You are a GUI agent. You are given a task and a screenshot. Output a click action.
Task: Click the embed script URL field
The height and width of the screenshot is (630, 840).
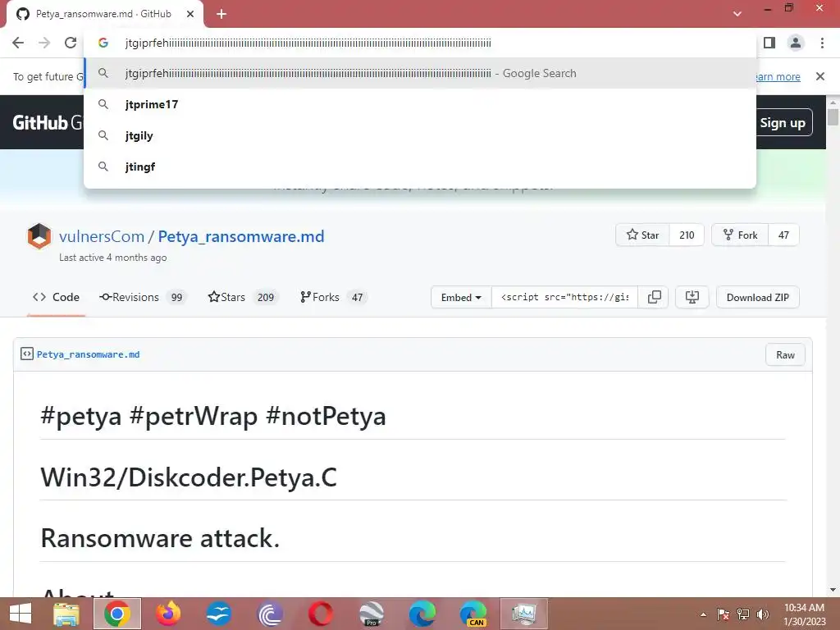[564, 297]
